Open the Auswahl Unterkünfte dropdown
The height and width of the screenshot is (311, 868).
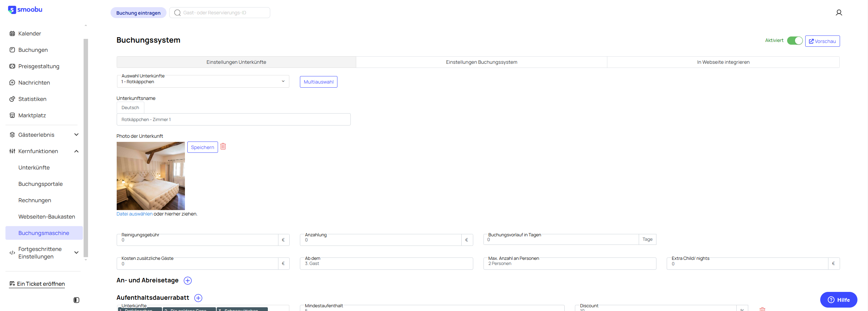203,82
